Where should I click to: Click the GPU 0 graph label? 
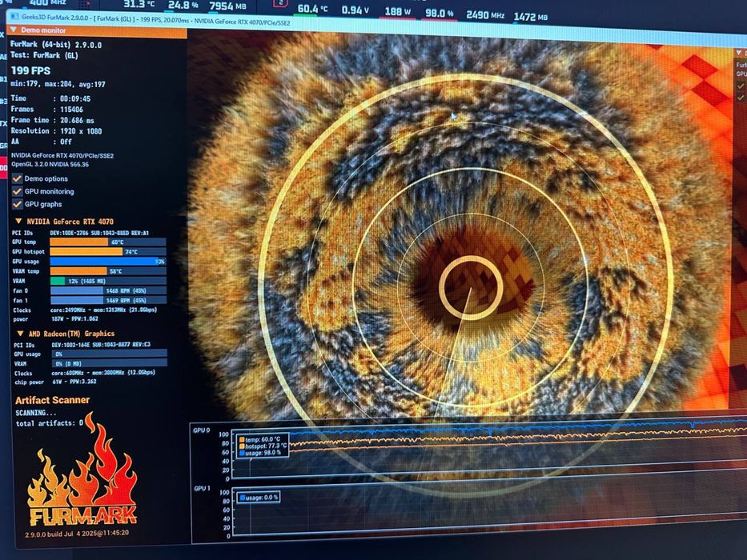coord(202,430)
